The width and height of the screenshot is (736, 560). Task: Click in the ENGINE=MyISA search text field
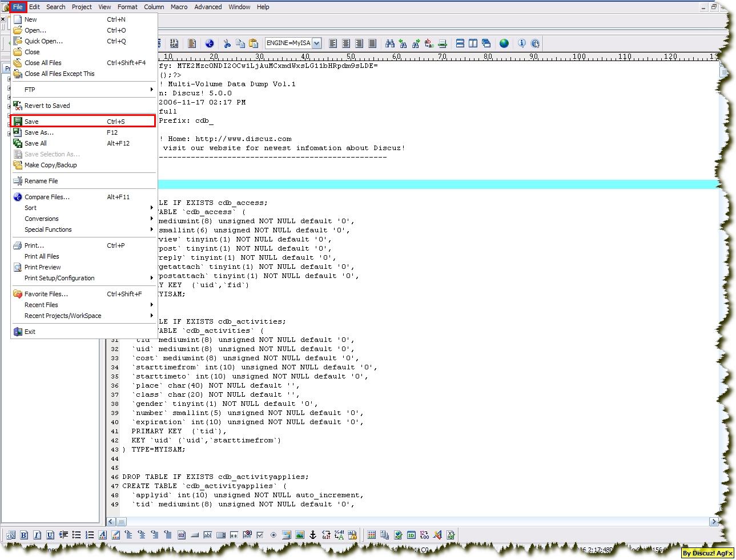tap(288, 43)
